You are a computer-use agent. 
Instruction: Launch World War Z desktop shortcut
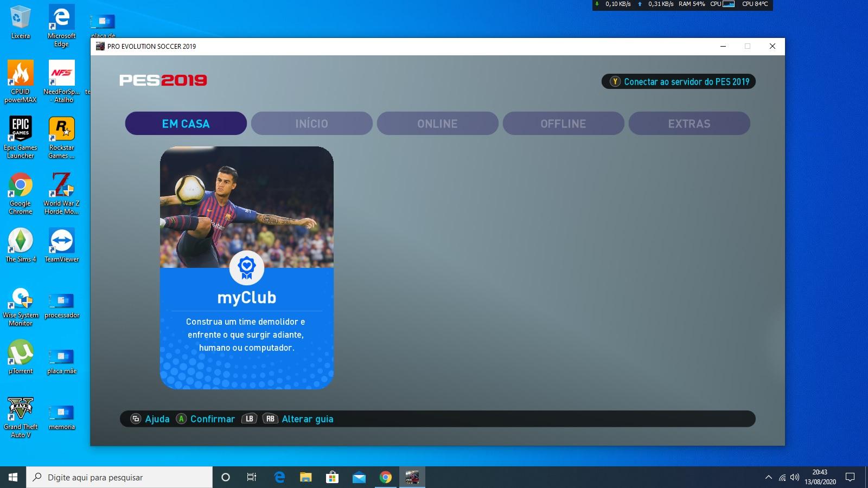point(61,194)
